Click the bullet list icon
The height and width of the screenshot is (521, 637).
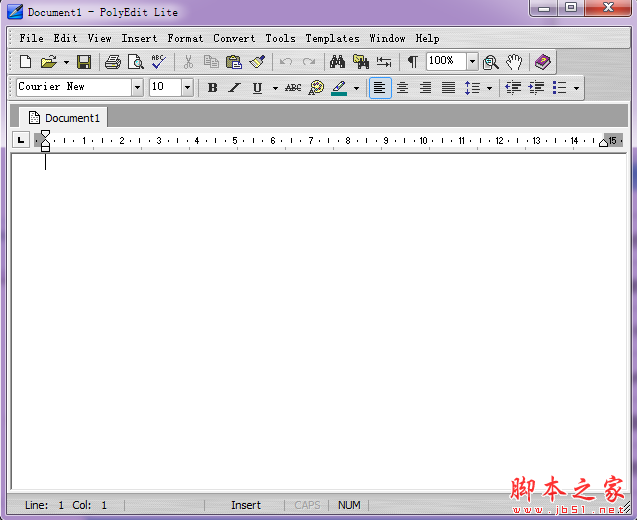tap(559, 87)
